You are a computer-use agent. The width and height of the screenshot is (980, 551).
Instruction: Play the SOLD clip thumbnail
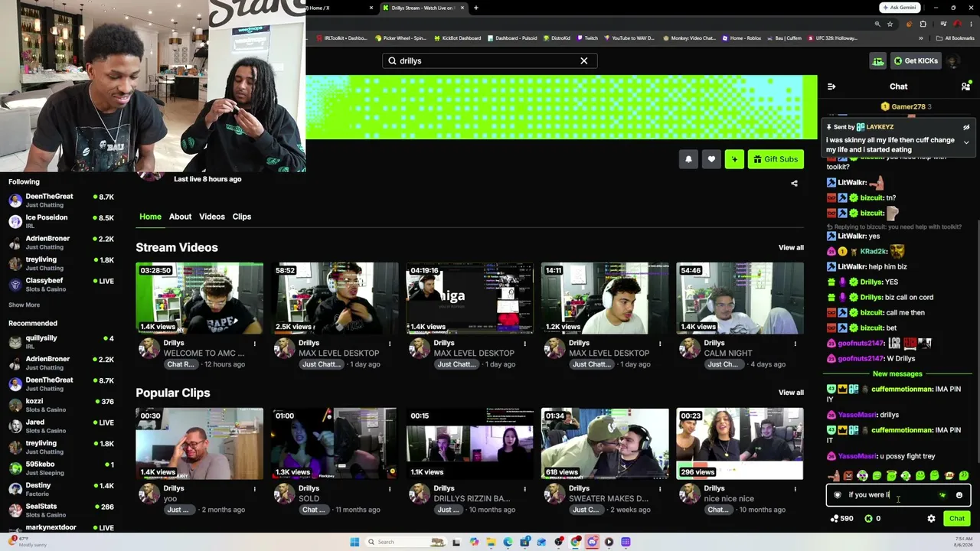(x=335, y=444)
